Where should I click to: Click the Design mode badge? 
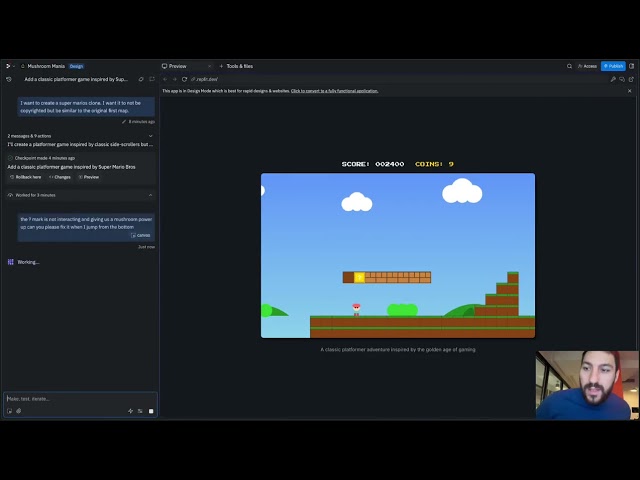pos(76,66)
